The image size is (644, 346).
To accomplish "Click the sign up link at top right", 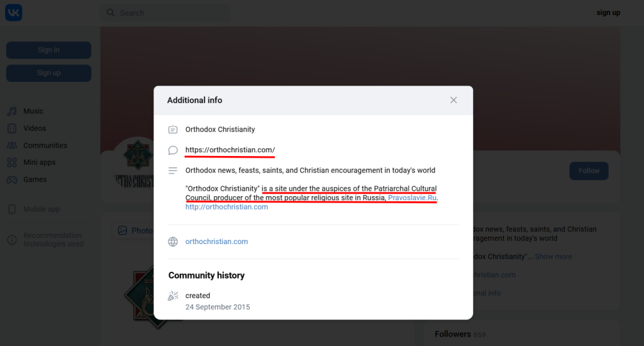I will 608,13.
